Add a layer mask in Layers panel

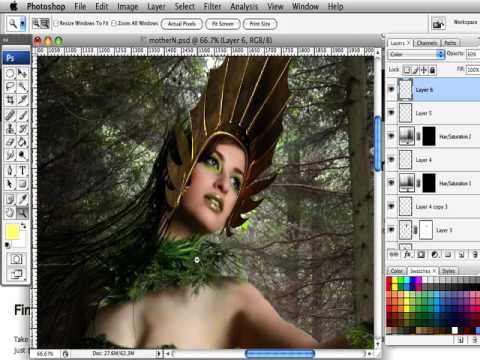[421, 255]
